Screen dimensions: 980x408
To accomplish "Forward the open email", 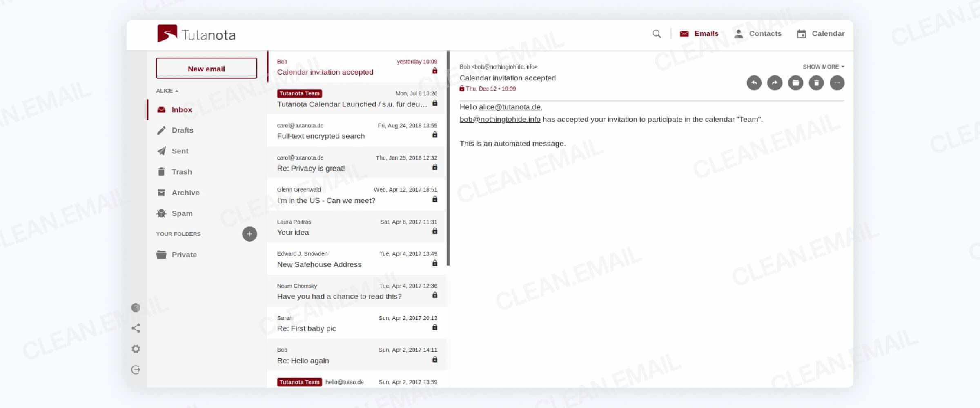I will [x=775, y=83].
